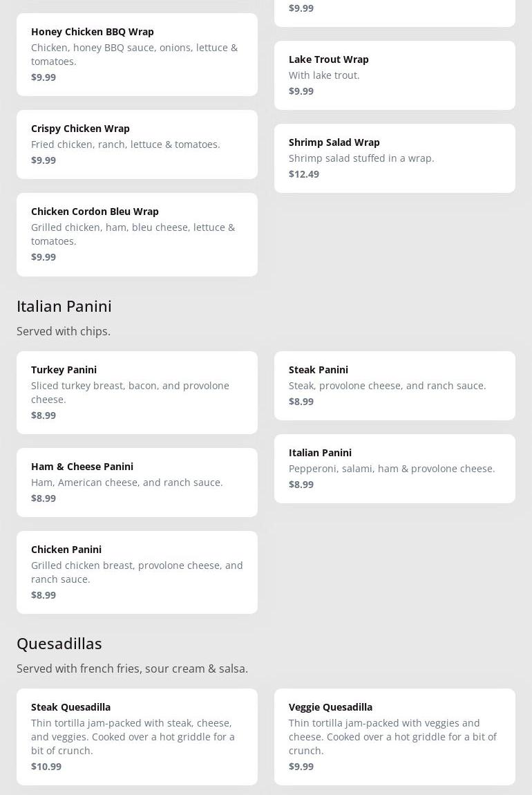
Task: Click the $10.99 price on Steak Quesadilla
Action: coord(46,766)
